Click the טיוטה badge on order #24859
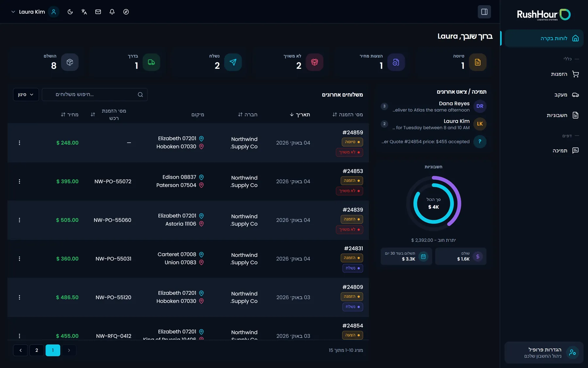Image resolution: width=588 pixels, height=368 pixels. (x=352, y=142)
